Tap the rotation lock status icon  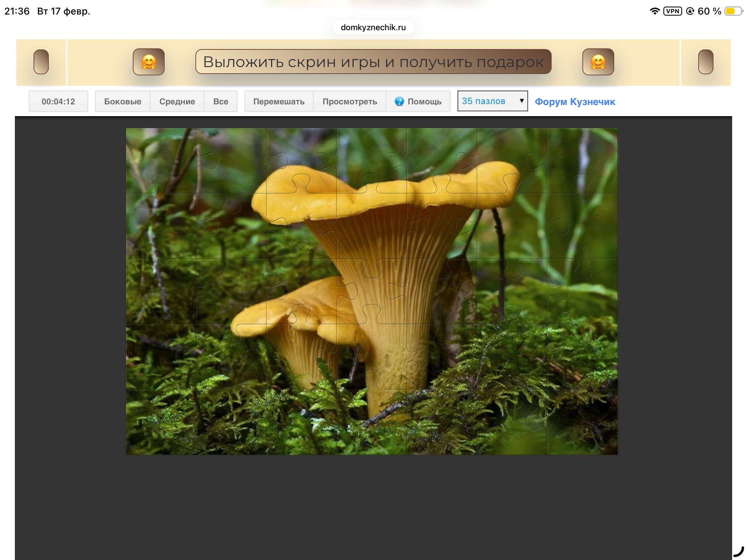(690, 11)
